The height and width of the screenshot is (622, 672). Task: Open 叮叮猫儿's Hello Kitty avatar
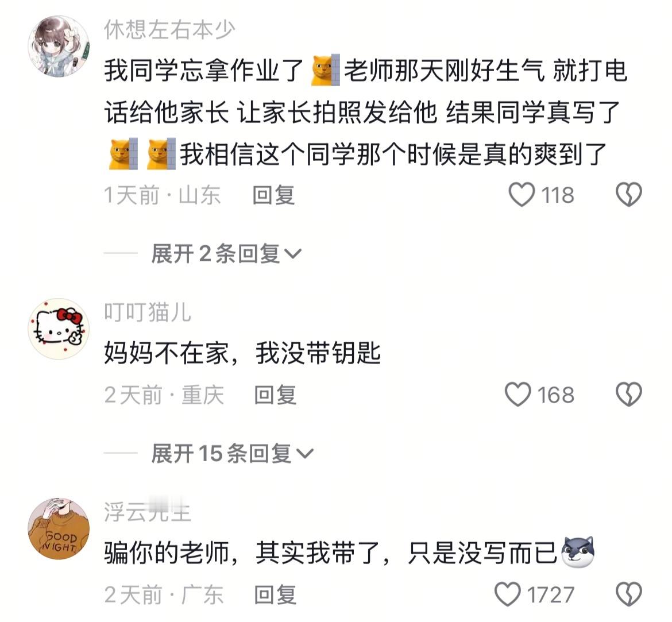[59, 329]
